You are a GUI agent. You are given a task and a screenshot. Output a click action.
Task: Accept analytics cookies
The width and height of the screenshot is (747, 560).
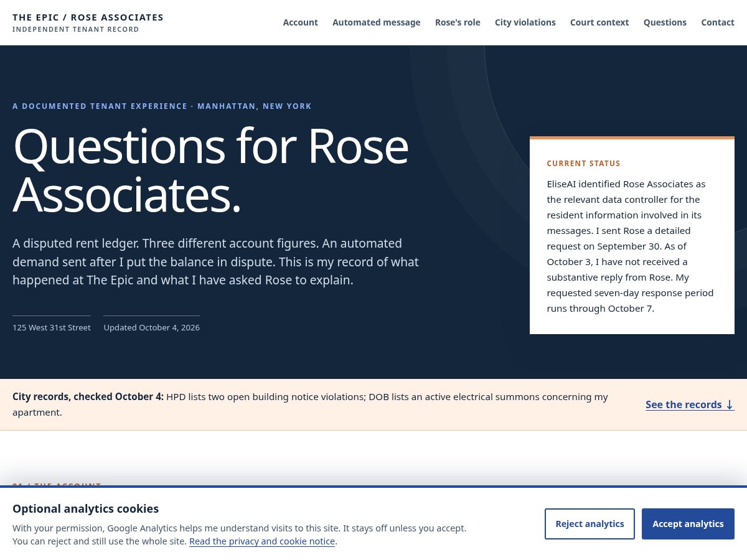coord(688,524)
